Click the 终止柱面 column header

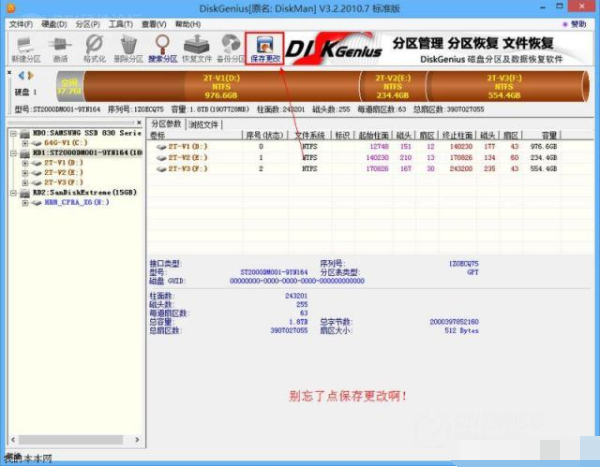[458, 135]
